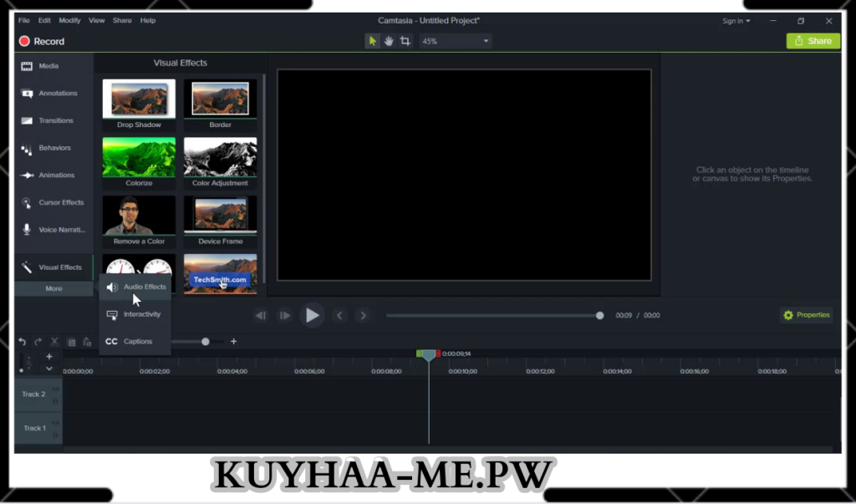The image size is (856, 504).
Task: Add a new track with plus button
Action: click(x=49, y=357)
